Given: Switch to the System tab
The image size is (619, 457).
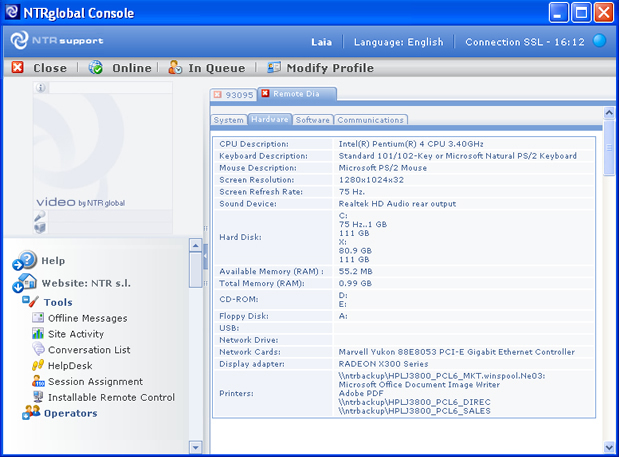Looking at the screenshot, I should tap(228, 120).
